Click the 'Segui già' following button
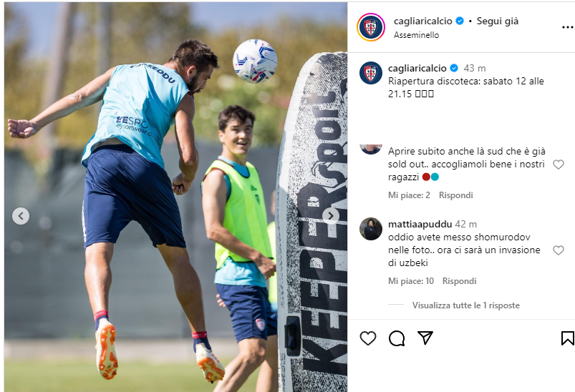Screen dimensions: 575x392 [x=497, y=21]
